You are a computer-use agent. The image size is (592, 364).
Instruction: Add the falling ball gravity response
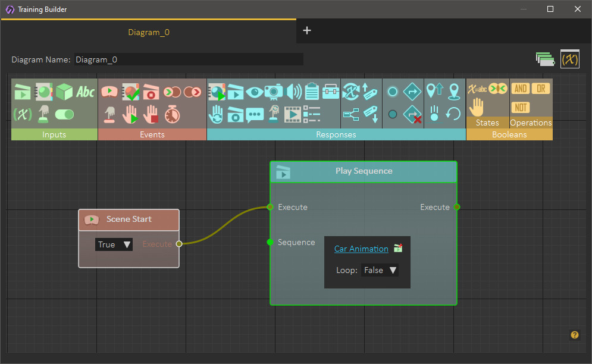click(434, 114)
